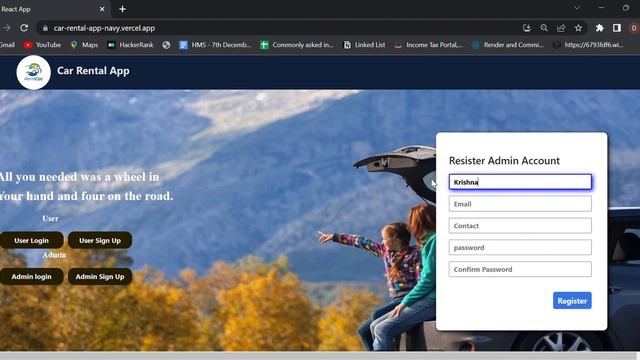Image resolution: width=640 pixels, height=360 pixels.
Task: Open the Render and Commi... bookmark
Action: coord(508,45)
